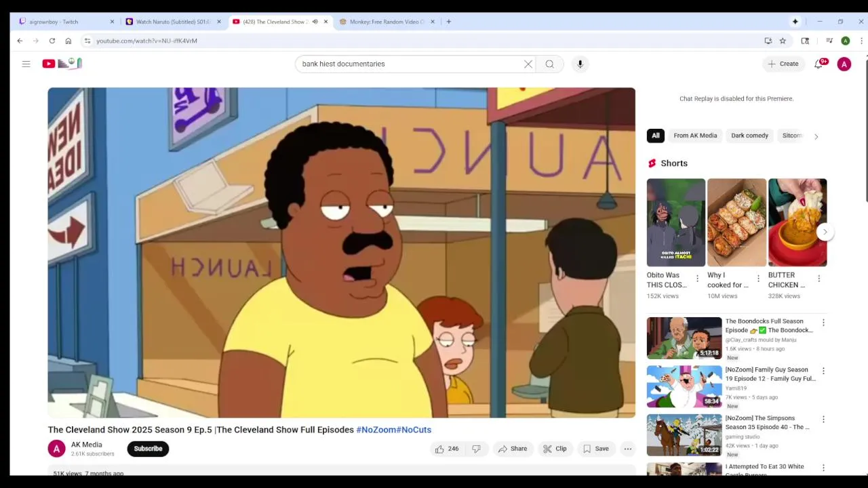Open options for the Why I cooked short
This screenshot has height=488, width=868.
pyautogui.click(x=758, y=279)
